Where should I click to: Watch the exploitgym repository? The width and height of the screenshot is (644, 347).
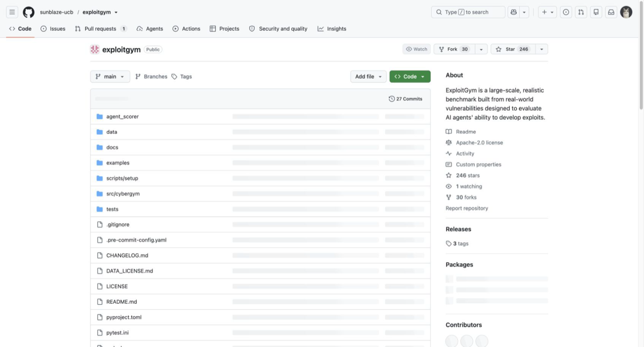417,49
